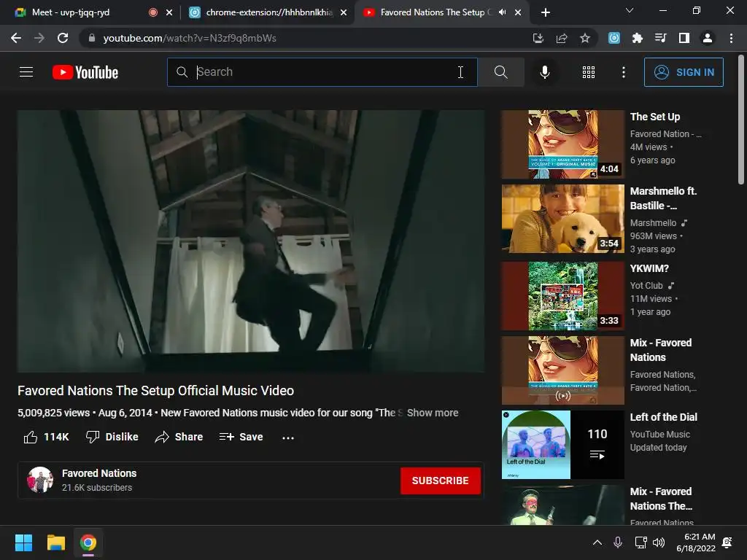The width and height of the screenshot is (747, 560).
Task: Open File Explorer from taskbar
Action: tap(55, 542)
